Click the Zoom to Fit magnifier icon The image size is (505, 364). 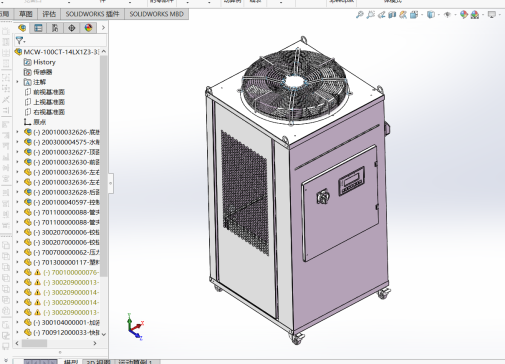359,15
